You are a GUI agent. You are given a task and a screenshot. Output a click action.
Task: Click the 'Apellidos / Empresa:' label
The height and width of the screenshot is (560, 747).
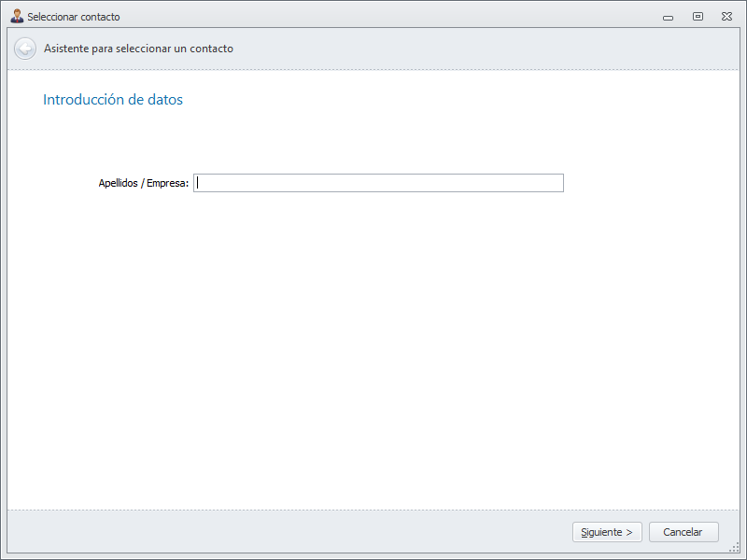(144, 183)
